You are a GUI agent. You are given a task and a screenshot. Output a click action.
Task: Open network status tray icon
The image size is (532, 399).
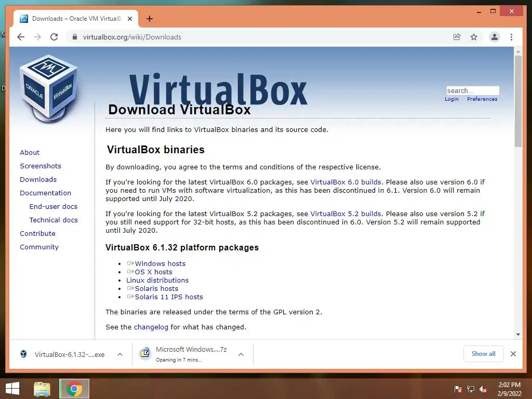[471, 389]
